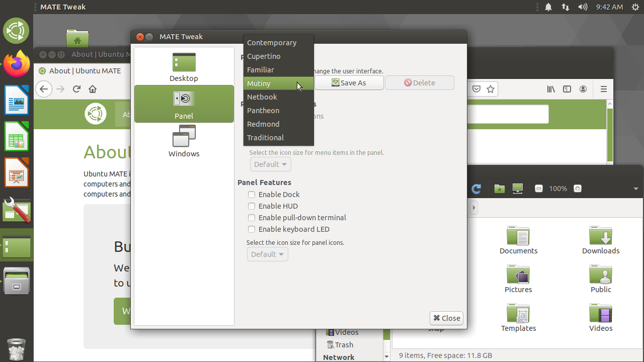
Task: Open LibreOffice Impress from the dock
Action: (17, 173)
